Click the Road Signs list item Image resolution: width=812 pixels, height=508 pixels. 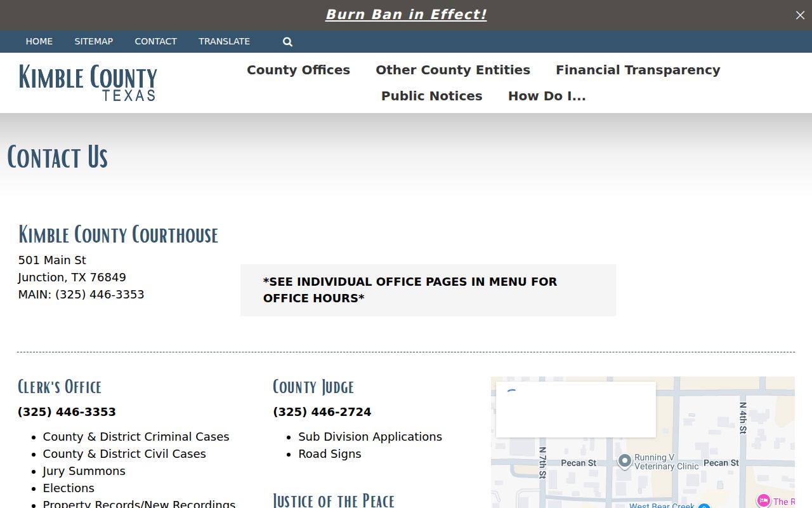click(x=330, y=454)
